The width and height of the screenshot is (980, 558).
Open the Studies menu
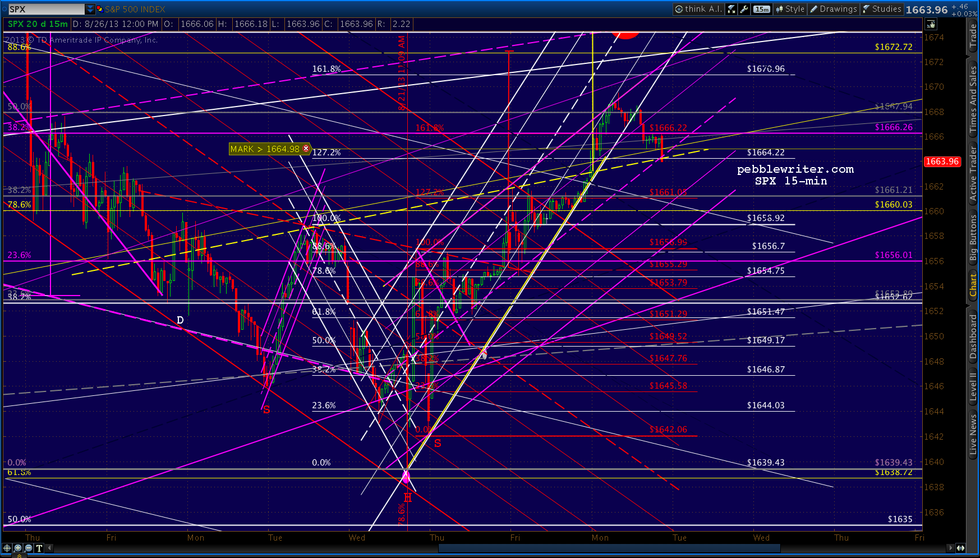pos(882,9)
